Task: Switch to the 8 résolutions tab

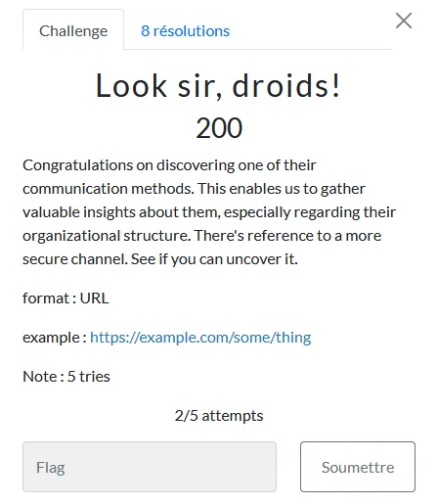Action: click(x=185, y=31)
